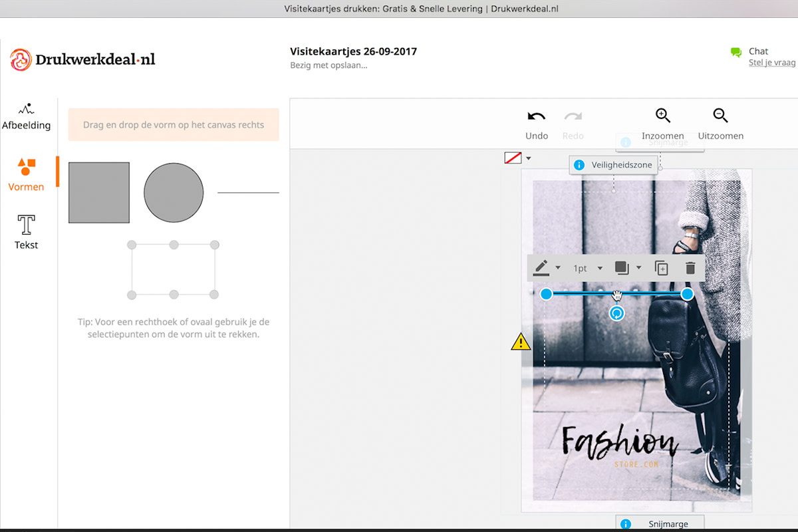This screenshot has width=798, height=532.
Task: Select the Vormen sidebar tab
Action: click(26, 176)
